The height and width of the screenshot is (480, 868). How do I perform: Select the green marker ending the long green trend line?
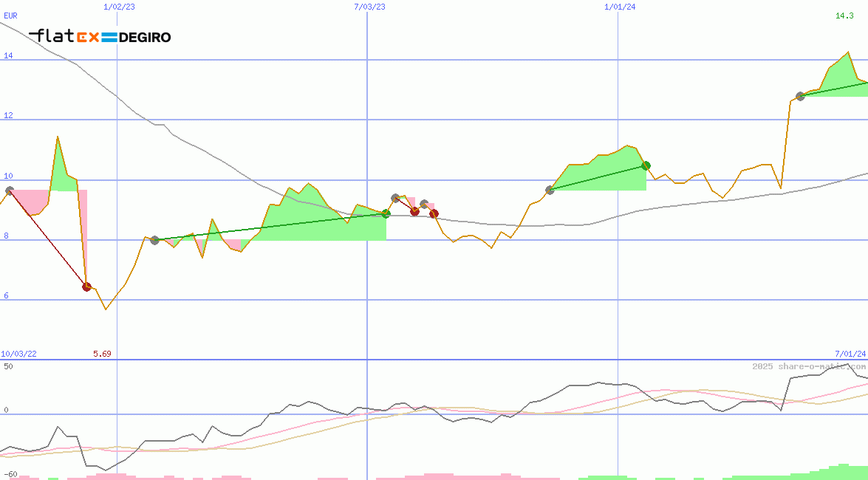click(x=386, y=213)
